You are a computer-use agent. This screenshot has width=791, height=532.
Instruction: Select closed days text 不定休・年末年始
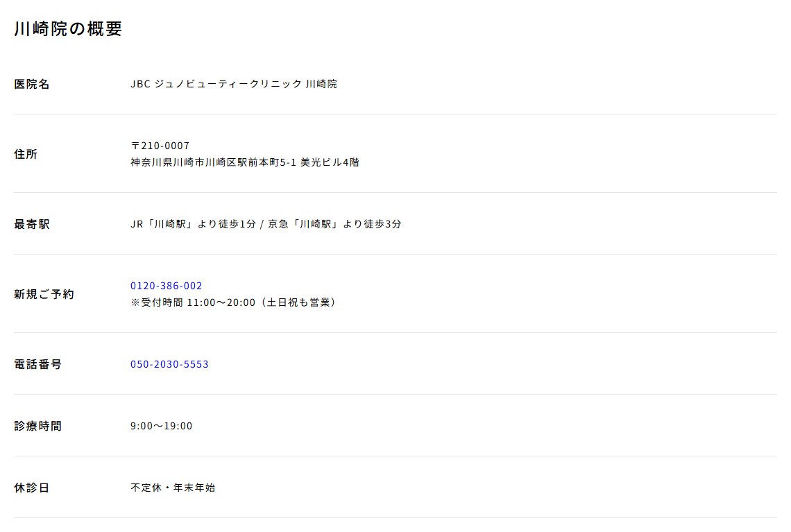click(x=173, y=488)
